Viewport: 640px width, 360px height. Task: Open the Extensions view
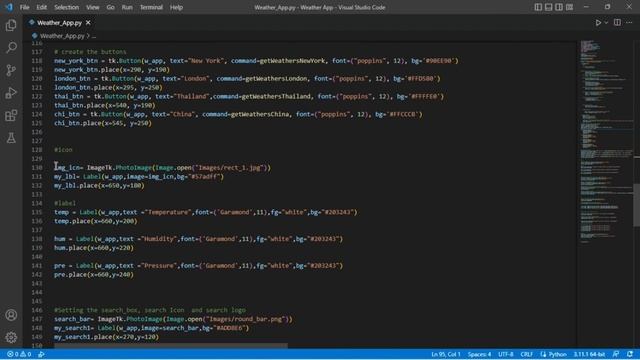pos(11,116)
